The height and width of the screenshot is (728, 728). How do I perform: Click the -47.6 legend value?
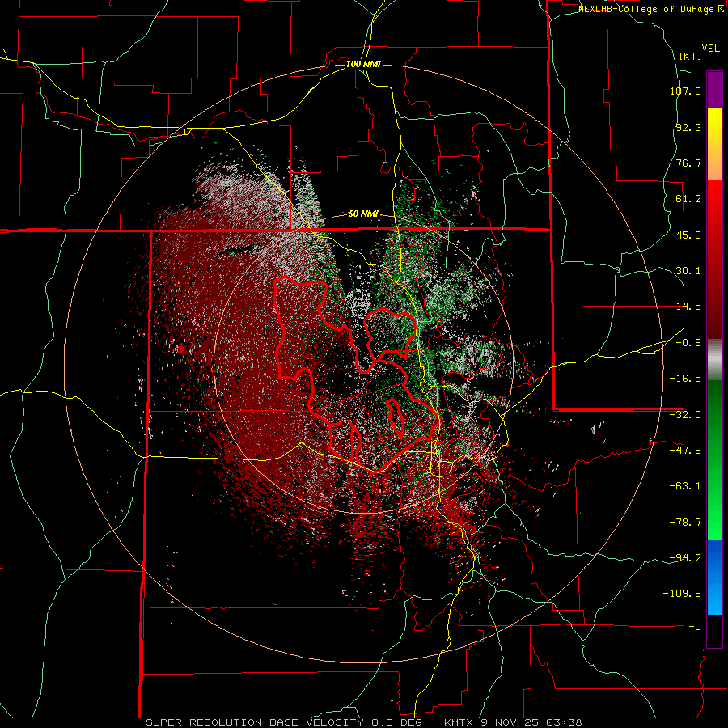pos(685,451)
